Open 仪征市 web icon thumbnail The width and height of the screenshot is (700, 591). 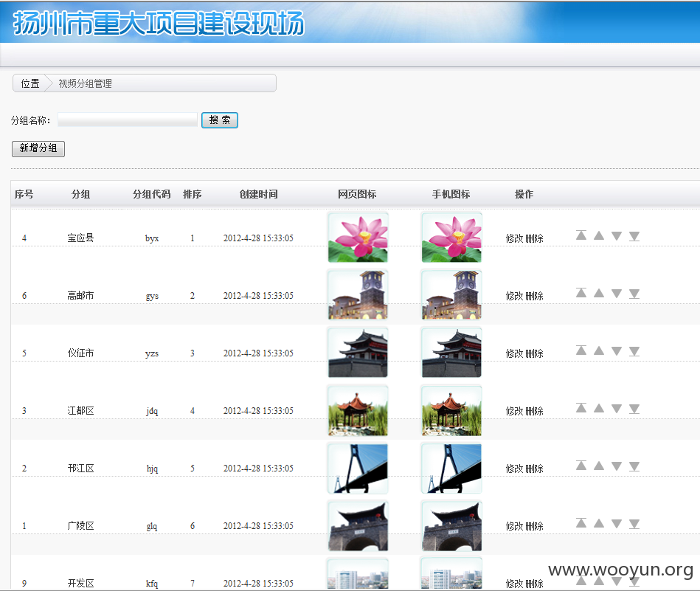pos(358,353)
